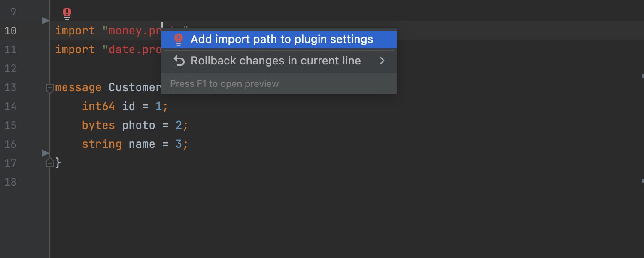Image resolution: width=644 pixels, height=258 pixels.
Task: Expand the Rollback changes submenu chevron
Action: (x=382, y=61)
